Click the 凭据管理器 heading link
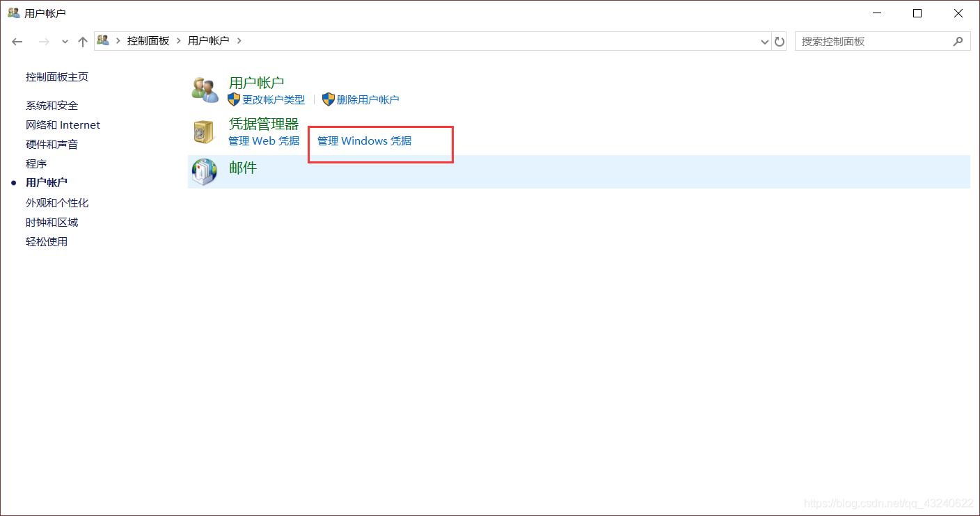Image resolution: width=980 pixels, height=516 pixels. point(264,124)
